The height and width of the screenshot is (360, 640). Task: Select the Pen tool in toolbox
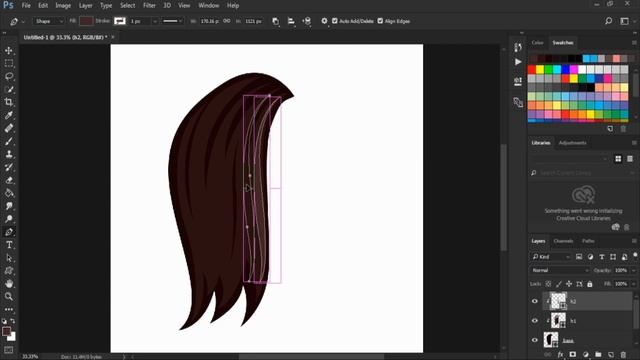[x=9, y=232]
